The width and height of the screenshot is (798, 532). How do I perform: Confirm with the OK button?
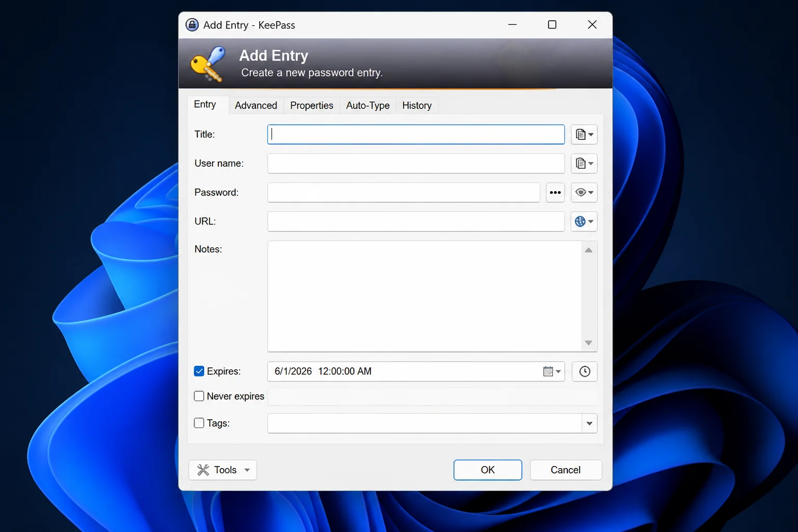pos(488,470)
